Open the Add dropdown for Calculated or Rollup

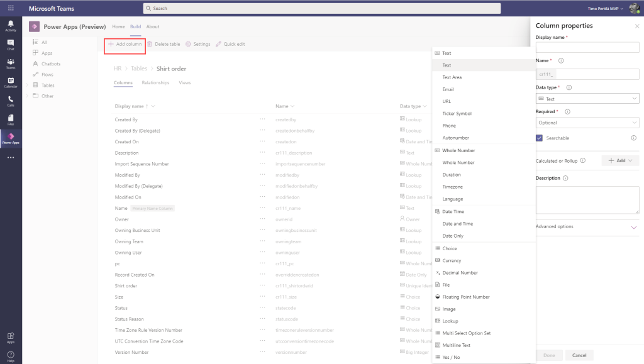click(x=620, y=161)
